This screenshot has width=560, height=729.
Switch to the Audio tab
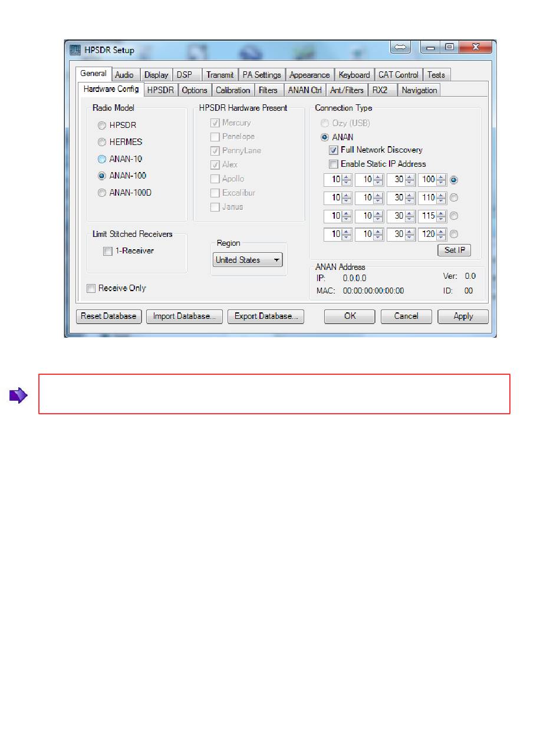124,75
